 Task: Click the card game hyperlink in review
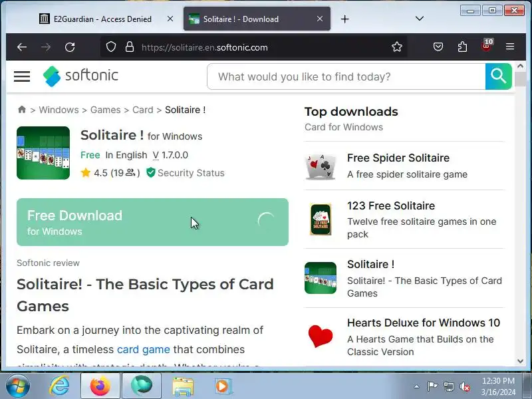pos(143,350)
